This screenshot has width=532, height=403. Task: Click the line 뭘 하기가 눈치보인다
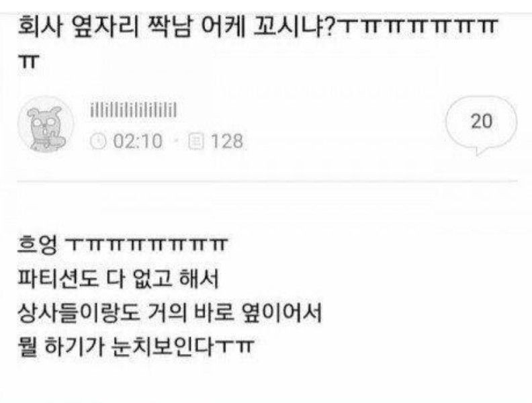pyautogui.click(x=136, y=347)
